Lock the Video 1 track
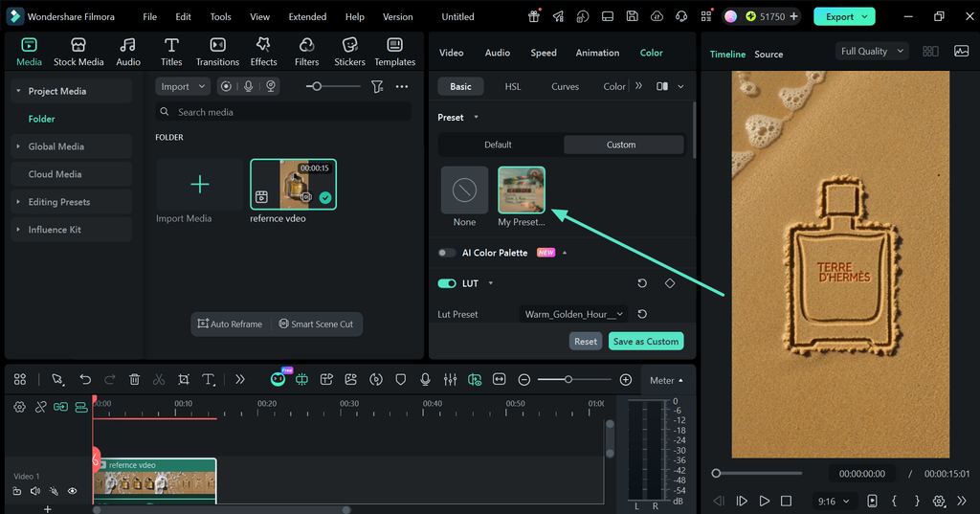 tap(17, 491)
